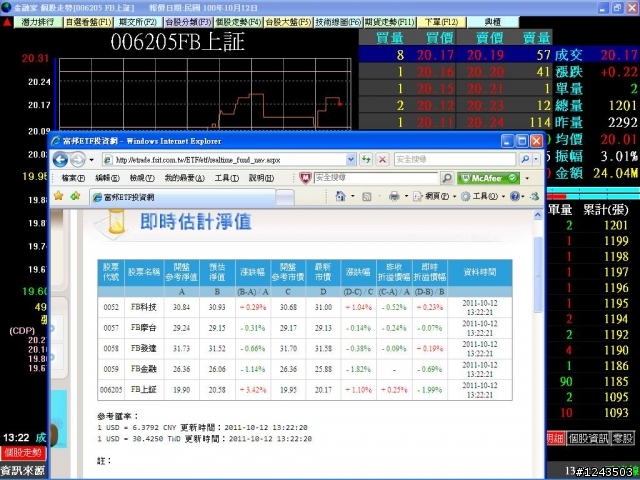This screenshot has height=480, width=640.
Task: Expand the Print dropdown arrow
Action: 406,197
